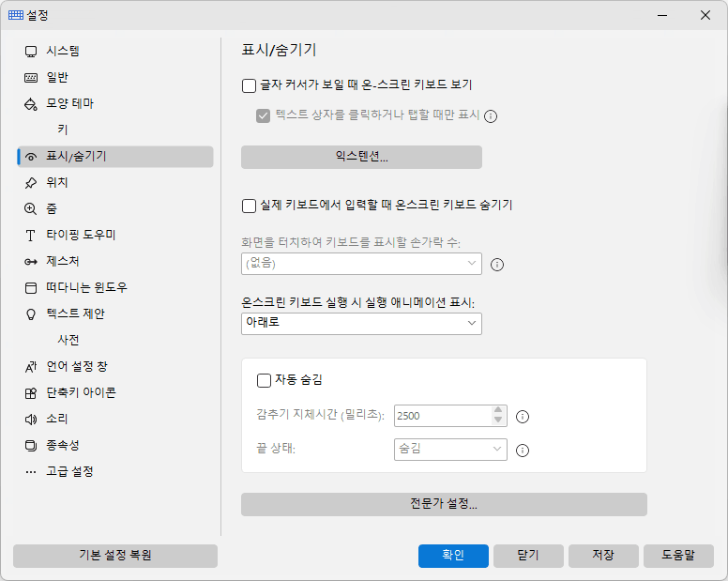Decrease 감추기 지체시간 with down arrow
This screenshot has width=728, height=581.
coord(498,420)
